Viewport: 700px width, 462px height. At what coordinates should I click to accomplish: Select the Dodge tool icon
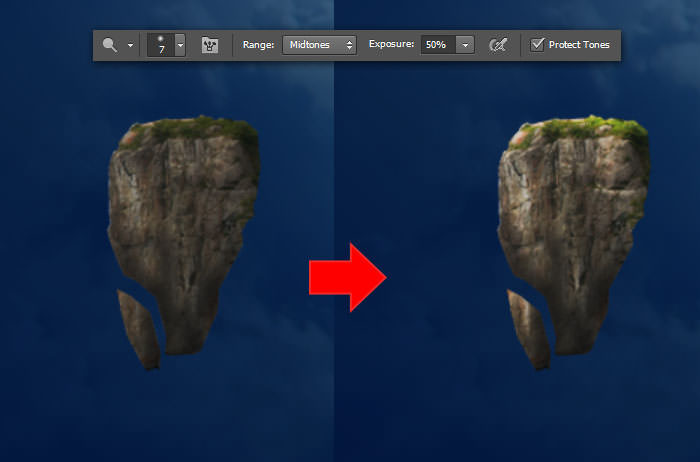(x=110, y=45)
